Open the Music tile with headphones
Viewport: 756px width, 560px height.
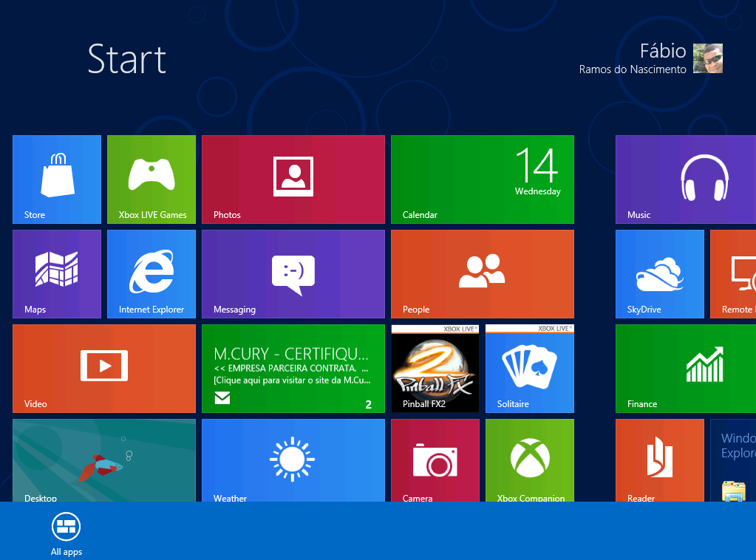686,180
